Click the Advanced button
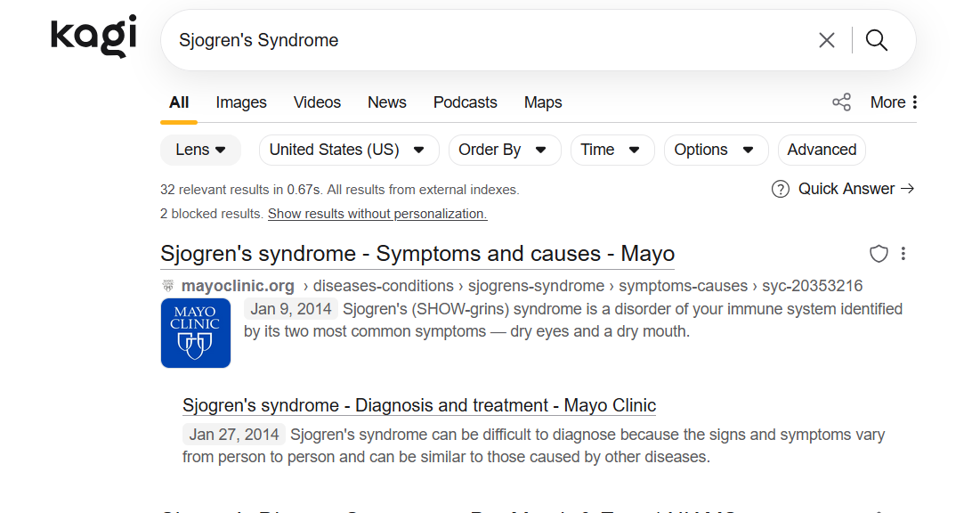 pos(822,150)
